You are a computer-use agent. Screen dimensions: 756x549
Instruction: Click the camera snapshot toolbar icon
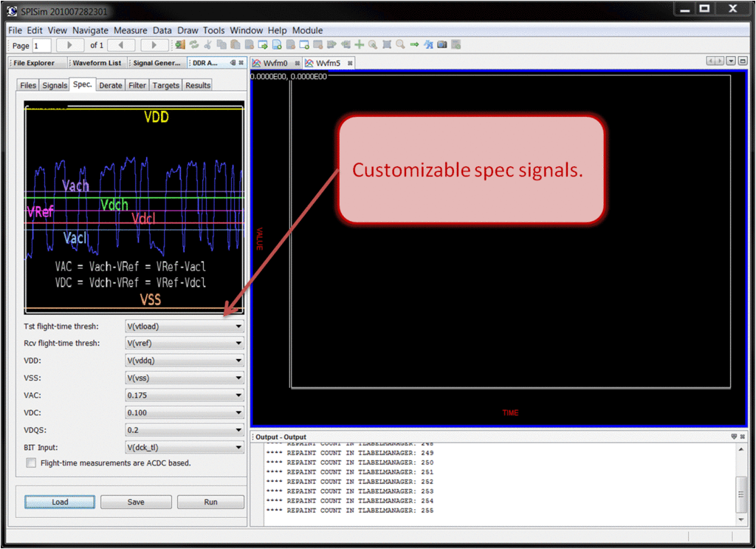coord(441,45)
